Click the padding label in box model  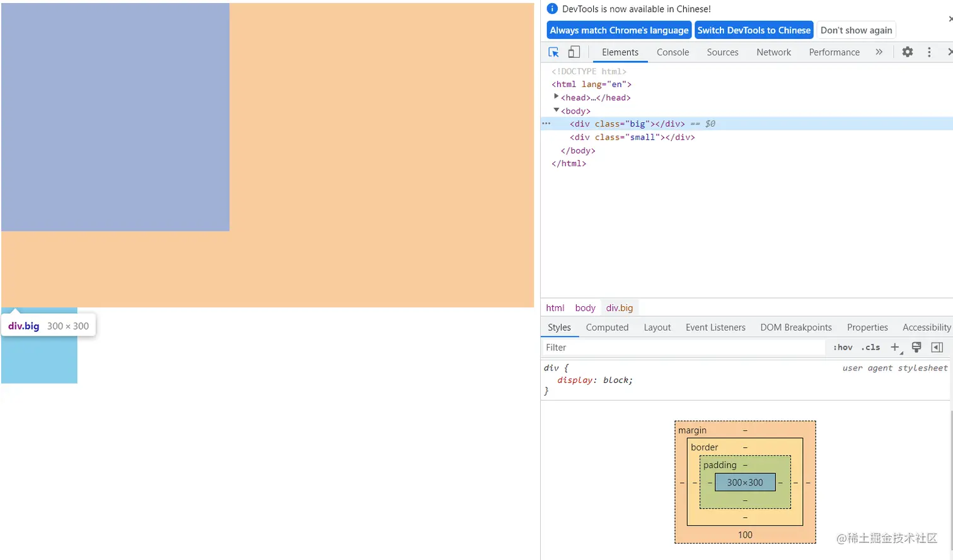[720, 465]
